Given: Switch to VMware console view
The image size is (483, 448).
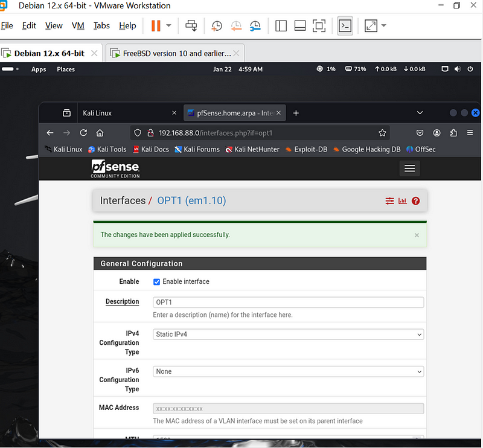Looking at the screenshot, I should (x=345, y=26).
